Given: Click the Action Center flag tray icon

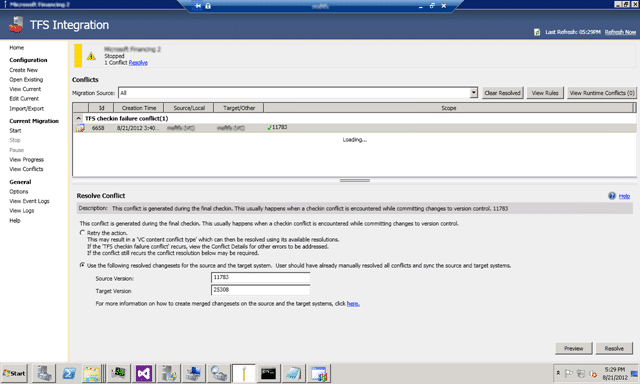Looking at the screenshot, I should [x=569, y=373].
